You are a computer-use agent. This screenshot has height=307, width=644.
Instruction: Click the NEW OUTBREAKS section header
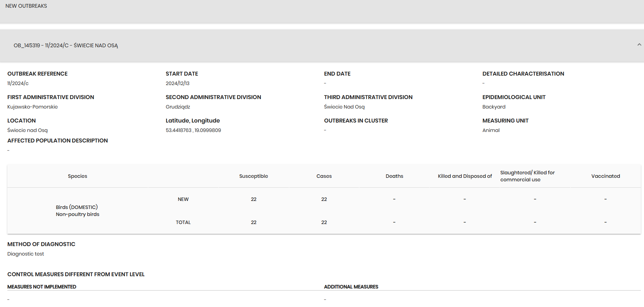(x=26, y=6)
